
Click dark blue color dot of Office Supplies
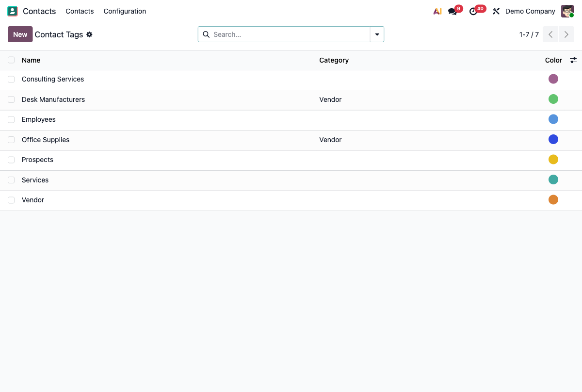[553, 139]
